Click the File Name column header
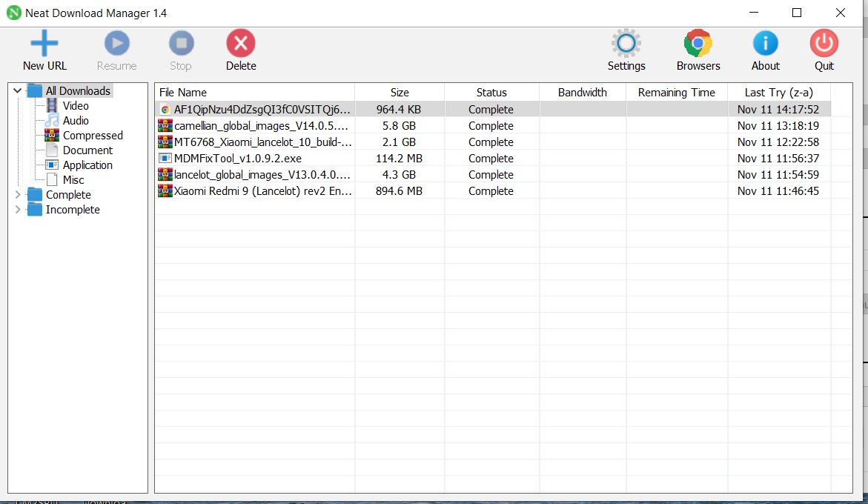 pyautogui.click(x=183, y=93)
